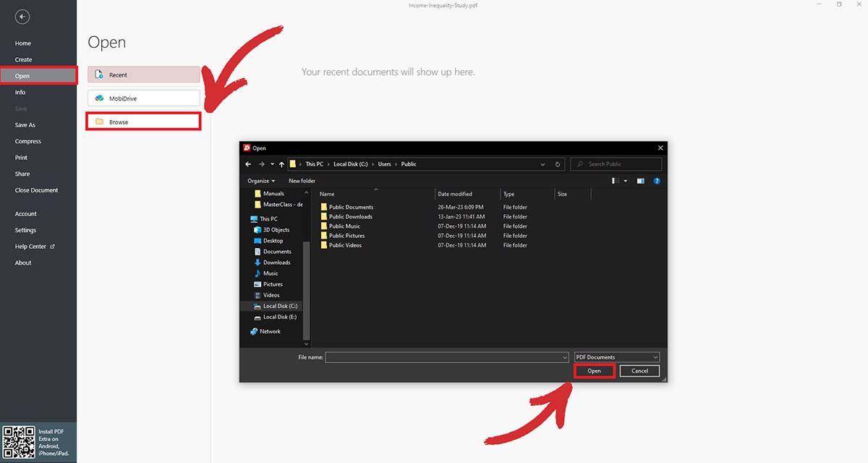The image size is (868, 463).
Task: Click the back arrow icon above Home
Action: point(22,16)
